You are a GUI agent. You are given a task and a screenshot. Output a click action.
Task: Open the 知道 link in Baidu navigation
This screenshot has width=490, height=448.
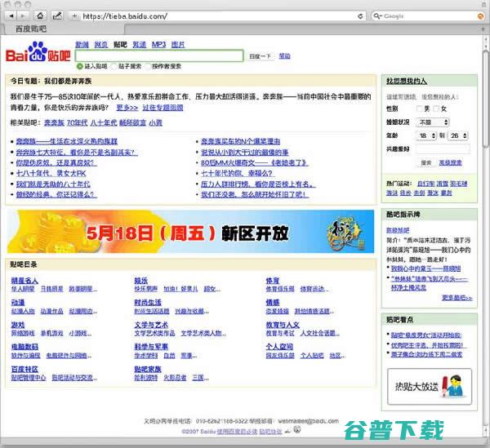(139, 45)
